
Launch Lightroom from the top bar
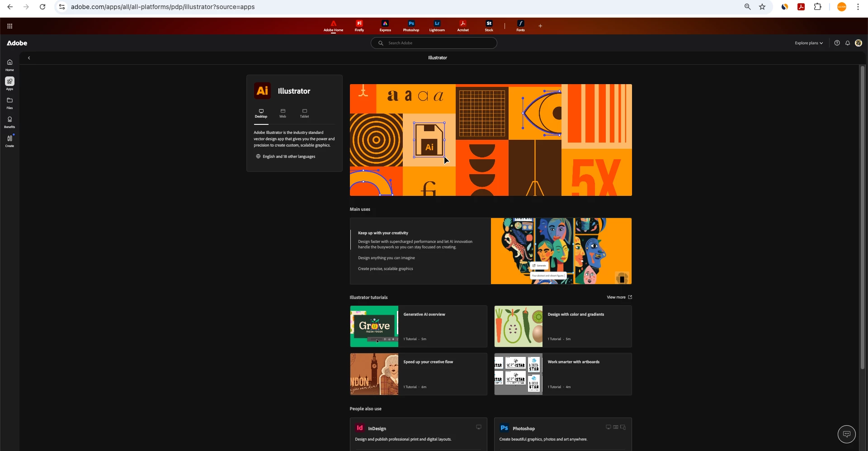(x=437, y=26)
